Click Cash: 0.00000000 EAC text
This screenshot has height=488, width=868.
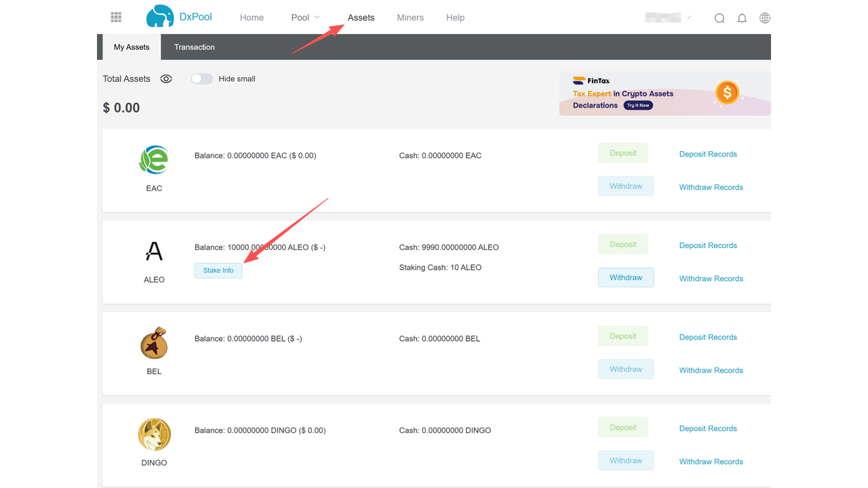pos(440,156)
